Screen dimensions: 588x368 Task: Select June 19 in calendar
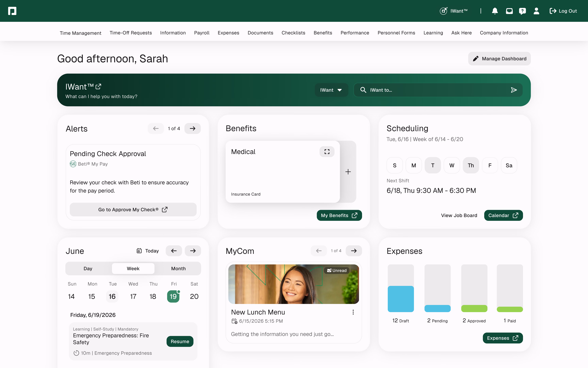pos(173,296)
